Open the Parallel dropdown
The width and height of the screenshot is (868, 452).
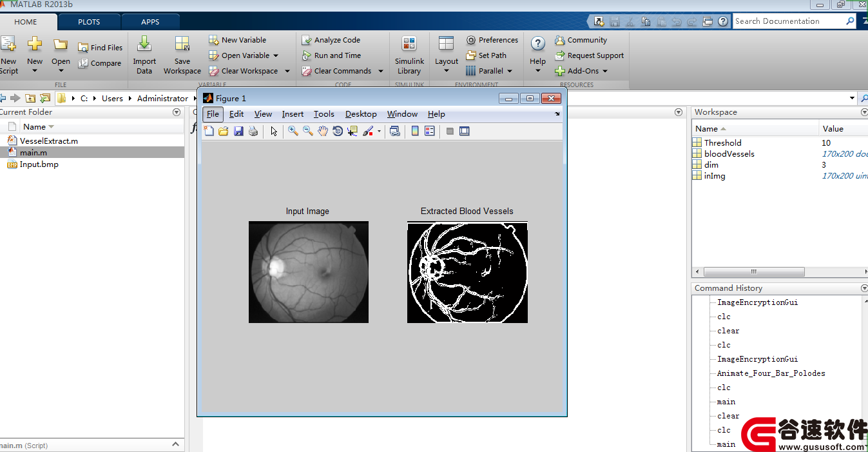point(489,71)
